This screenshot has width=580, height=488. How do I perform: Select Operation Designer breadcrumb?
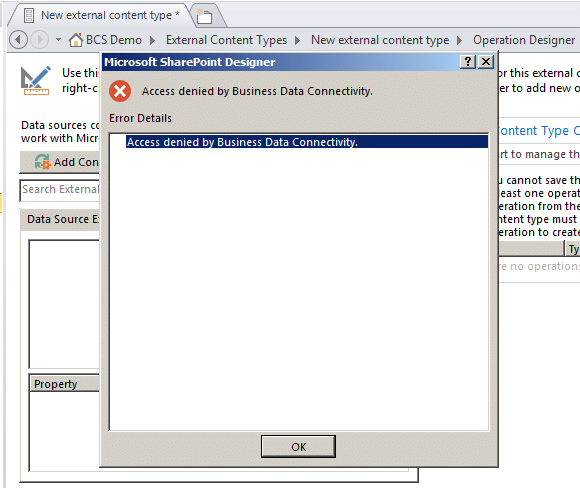524,40
